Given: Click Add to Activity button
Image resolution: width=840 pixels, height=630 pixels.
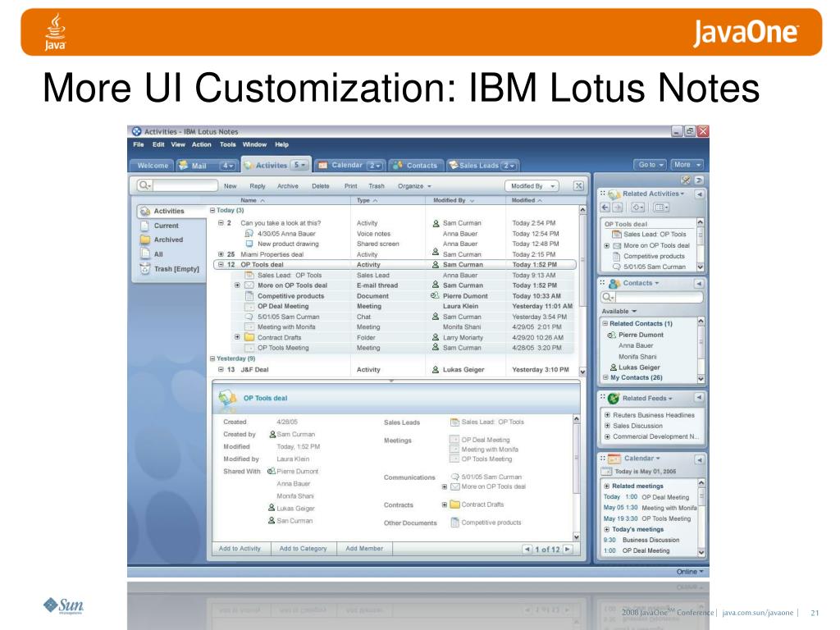Looking at the screenshot, I should point(240,549).
